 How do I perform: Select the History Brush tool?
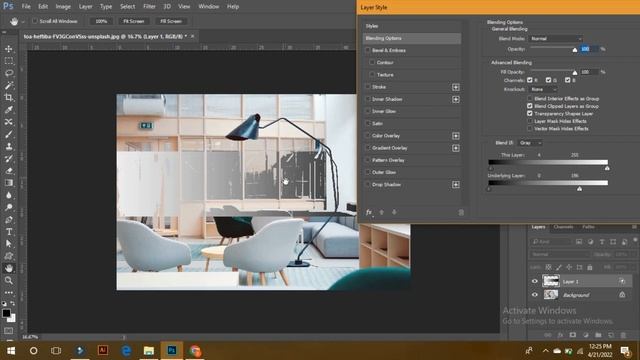(9, 159)
